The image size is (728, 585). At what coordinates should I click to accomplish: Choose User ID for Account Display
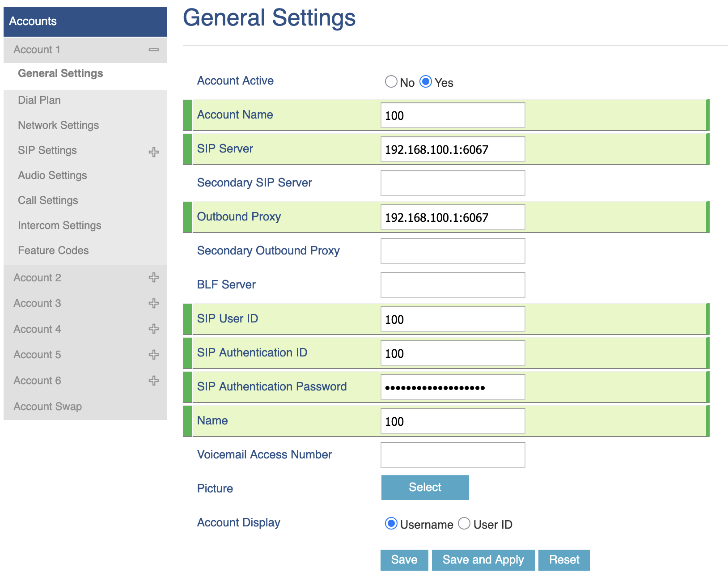click(x=464, y=523)
